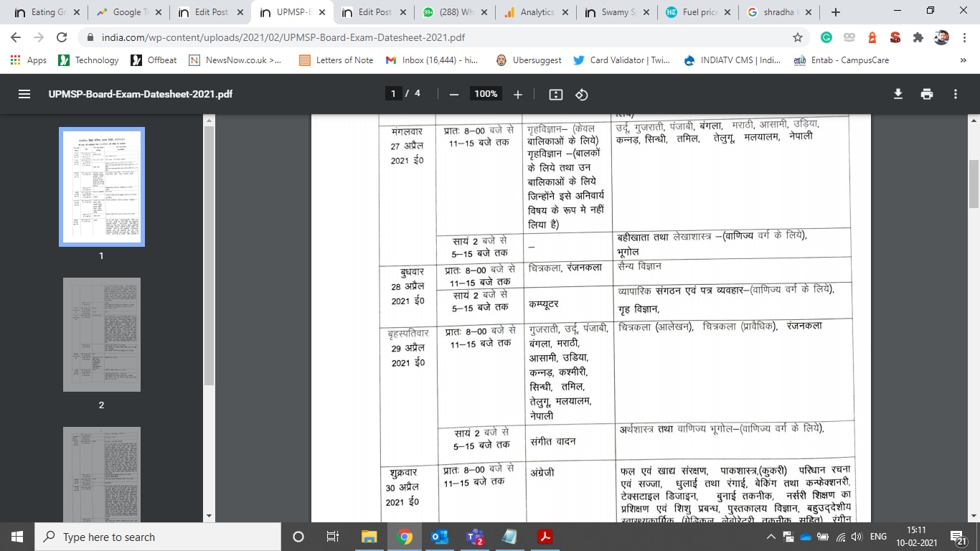Switch to the WhatsApp (288) tab
Viewport: 980px width, 551px height.
coord(453,11)
